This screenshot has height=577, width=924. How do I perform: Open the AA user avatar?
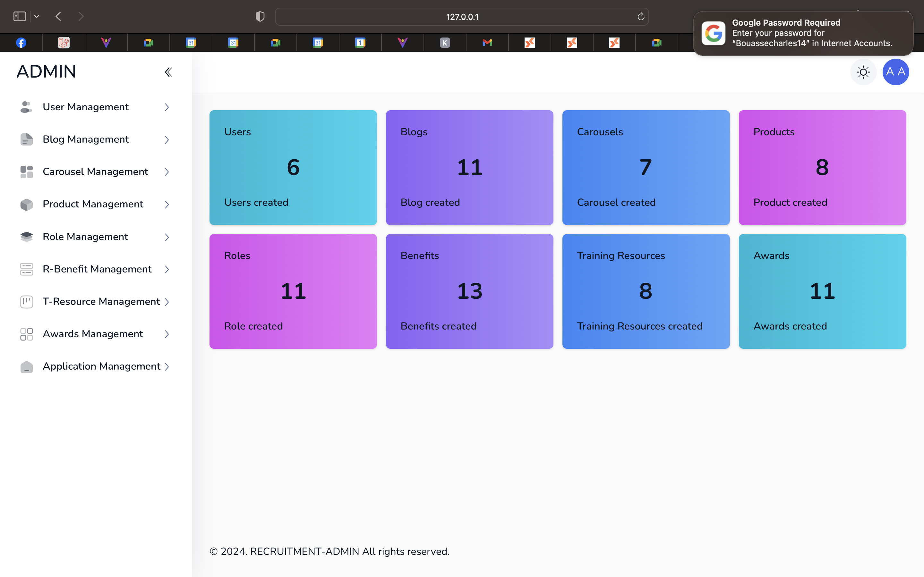click(895, 72)
